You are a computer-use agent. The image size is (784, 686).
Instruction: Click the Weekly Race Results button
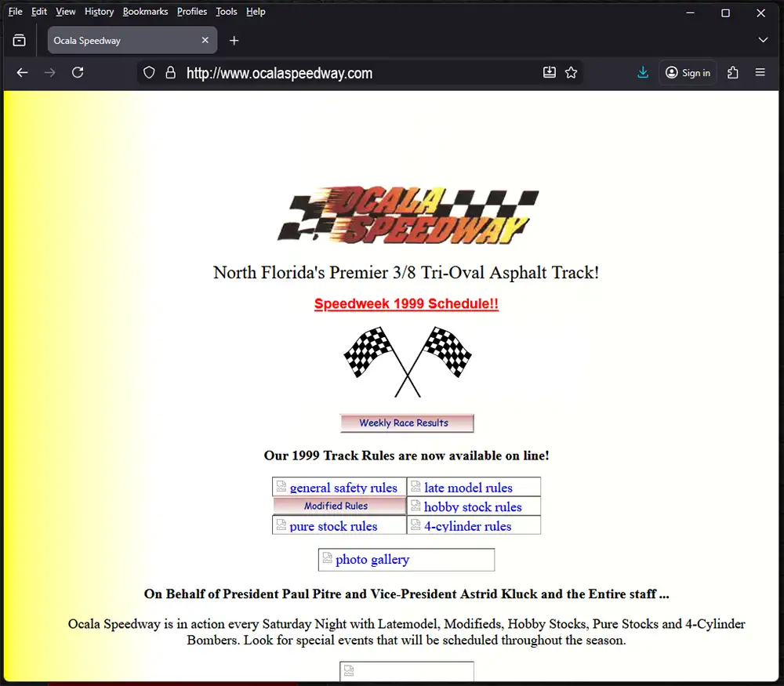click(x=406, y=423)
